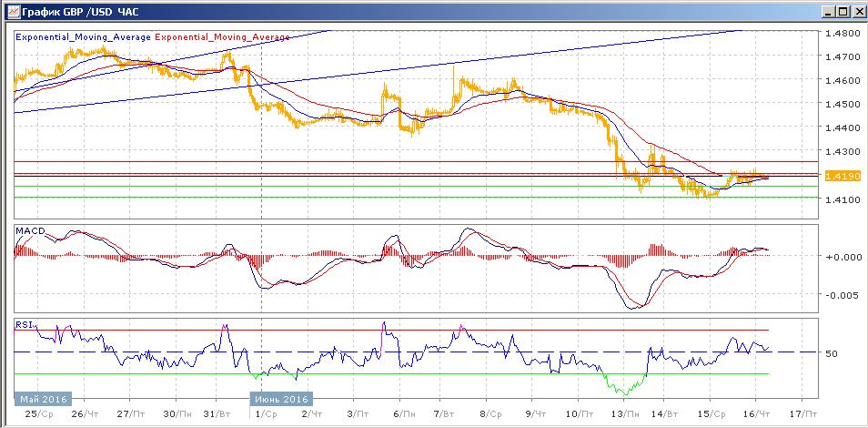Click the 15/Ср date on time axis
The image size is (868, 428).
(711, 413)
